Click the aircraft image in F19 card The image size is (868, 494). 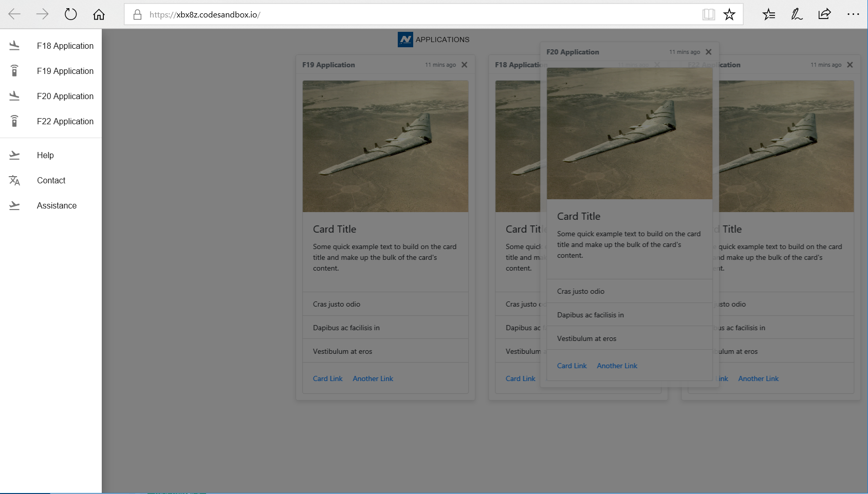click(x=385, y=146)
